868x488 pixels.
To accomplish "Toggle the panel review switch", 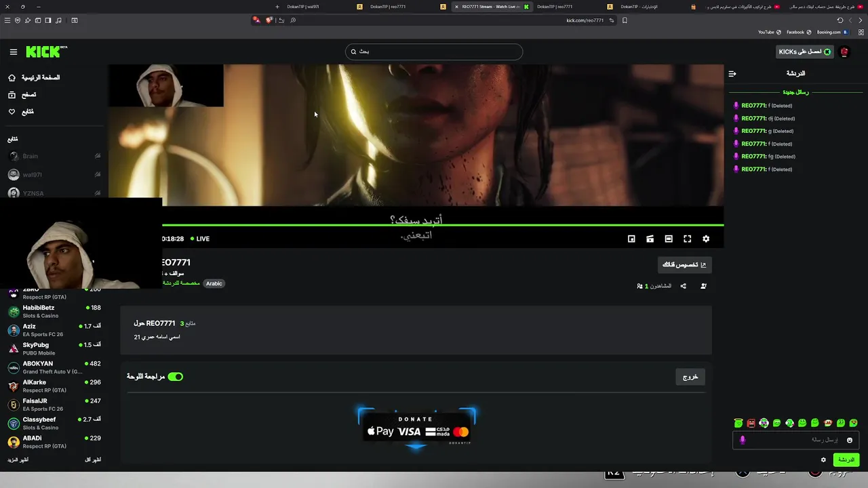I will click(x=176, y=376).
